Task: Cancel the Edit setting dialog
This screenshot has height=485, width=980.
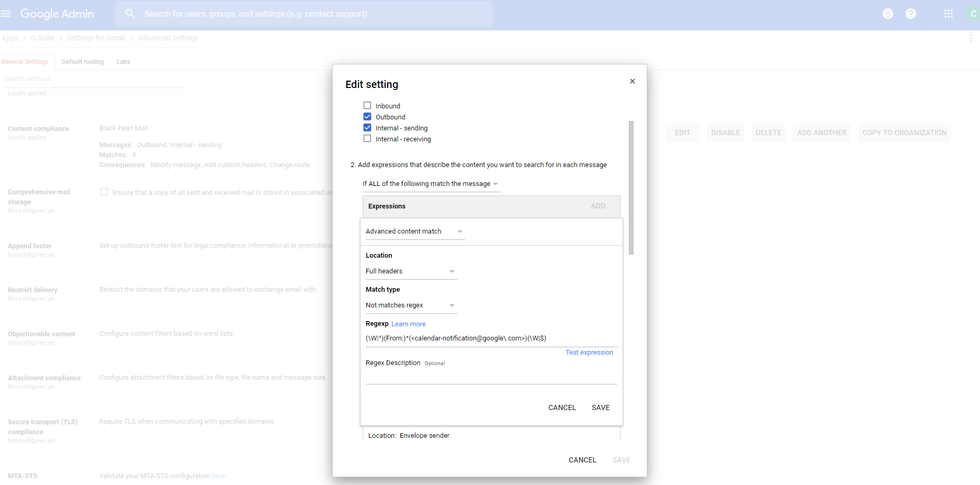Action: [582, 460]
